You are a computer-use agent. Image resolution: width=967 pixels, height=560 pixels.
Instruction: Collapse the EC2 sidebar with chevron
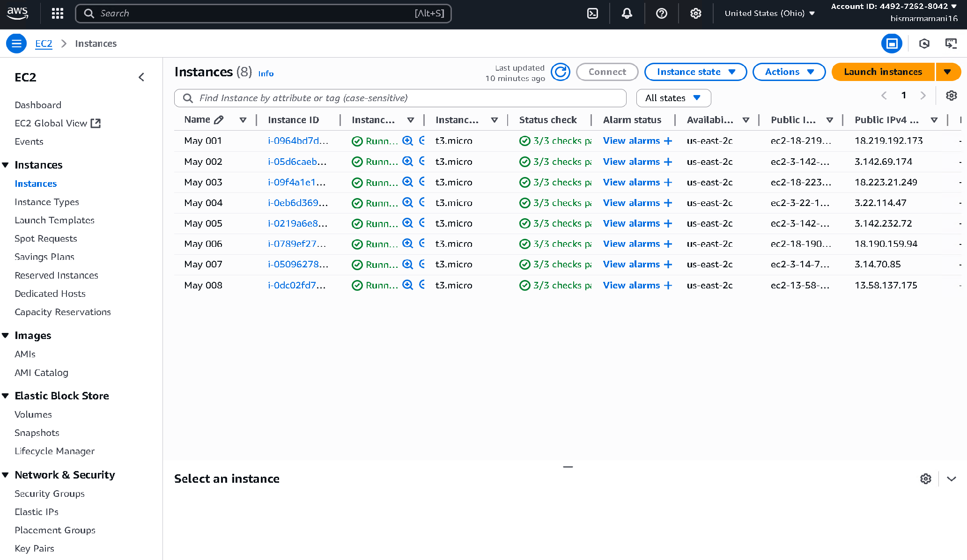(141, 77)
